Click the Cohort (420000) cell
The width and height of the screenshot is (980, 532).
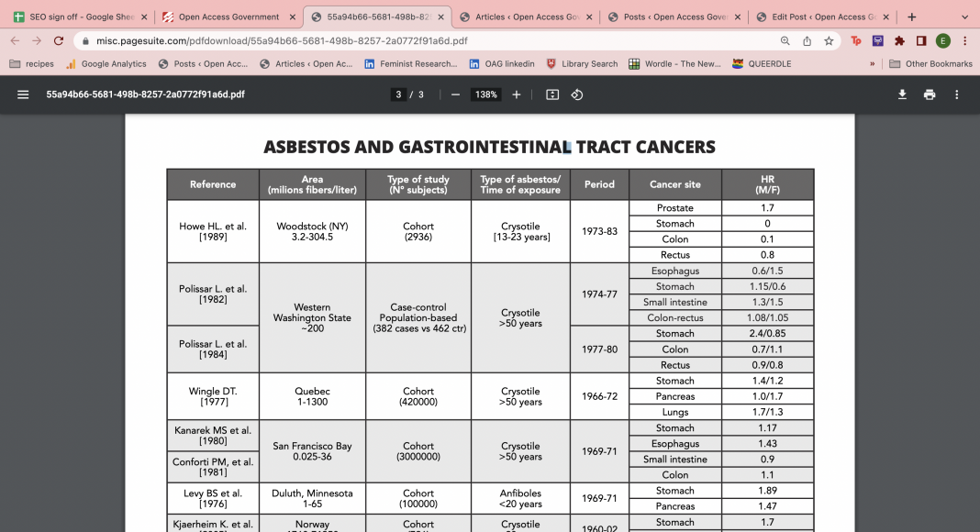point(418,396)
